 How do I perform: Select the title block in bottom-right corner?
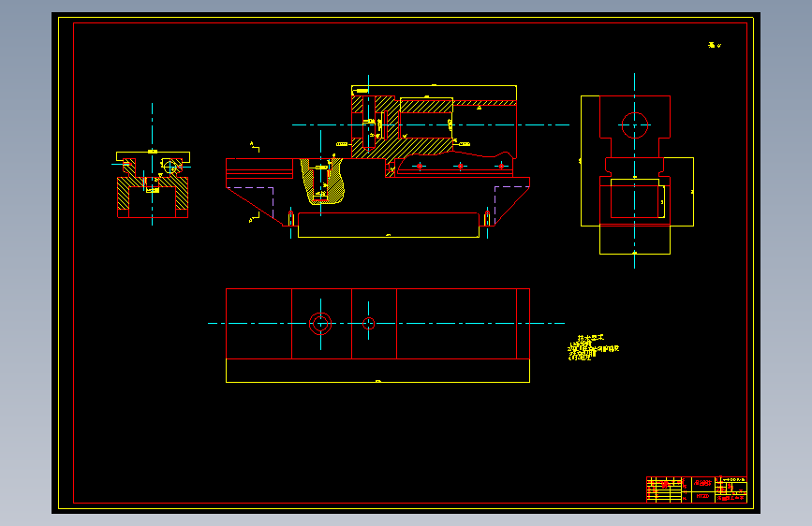pos(697,489)
